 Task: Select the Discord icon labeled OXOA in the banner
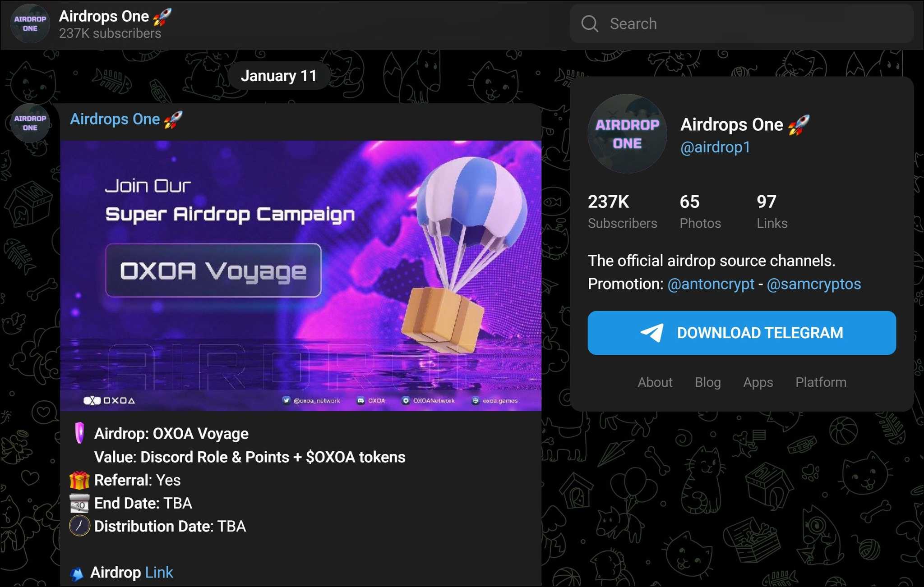361,400
